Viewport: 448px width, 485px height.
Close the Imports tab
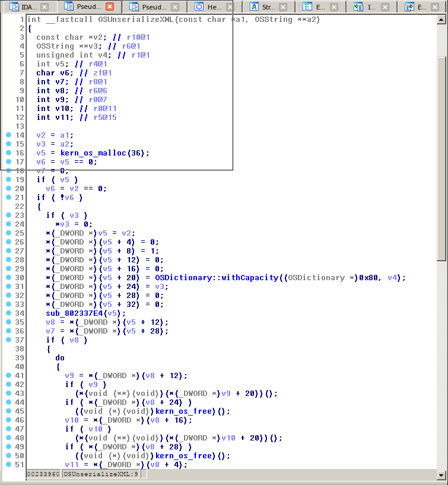click(x=385, y=7)
